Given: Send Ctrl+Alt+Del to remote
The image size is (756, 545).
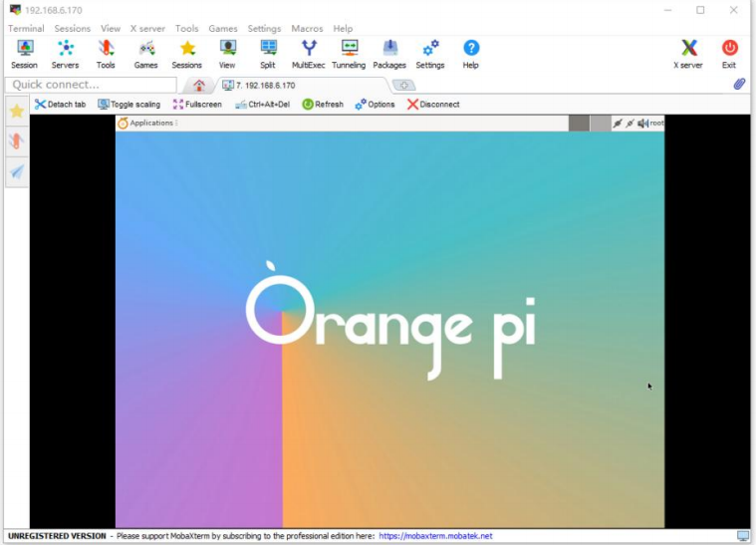Looking at the screenshot, I should coord(262,105).
